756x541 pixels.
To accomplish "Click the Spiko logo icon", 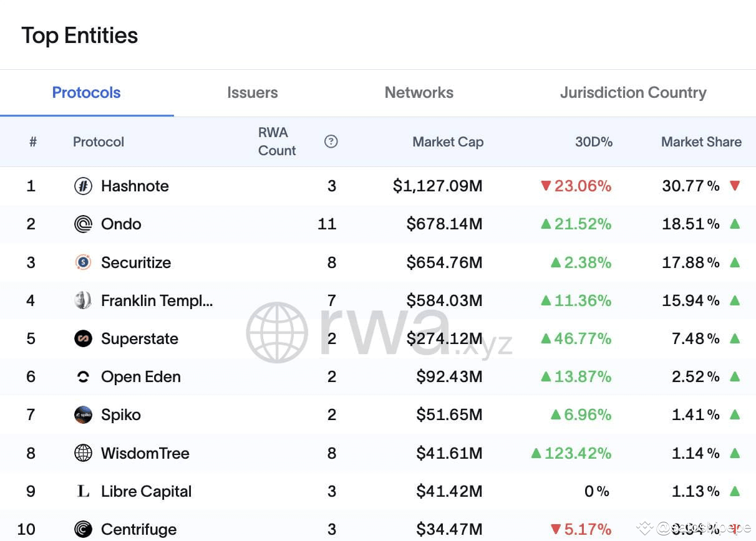I will (83, 415).
